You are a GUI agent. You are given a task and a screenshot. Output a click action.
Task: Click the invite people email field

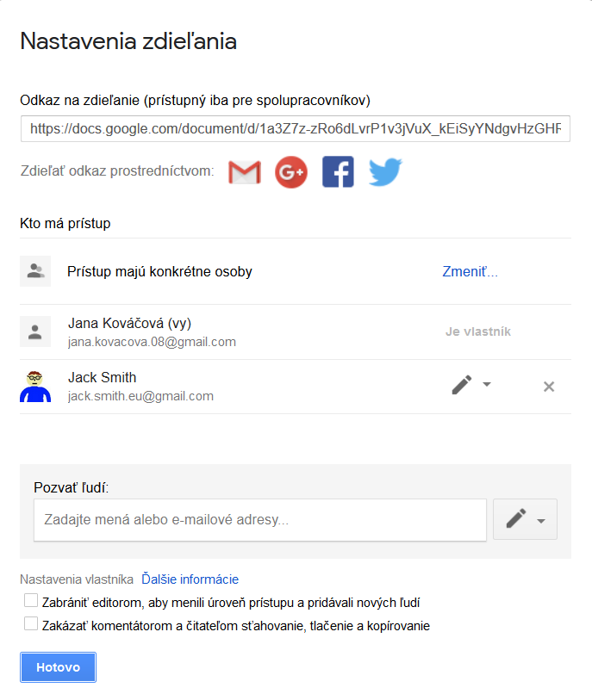pyautogui.click(x=260, y=520)
